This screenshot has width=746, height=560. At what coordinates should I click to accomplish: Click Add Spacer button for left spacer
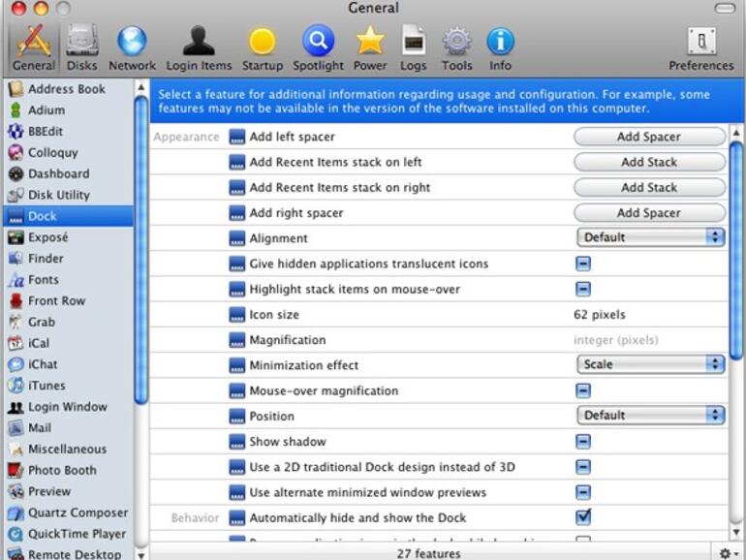648,137
